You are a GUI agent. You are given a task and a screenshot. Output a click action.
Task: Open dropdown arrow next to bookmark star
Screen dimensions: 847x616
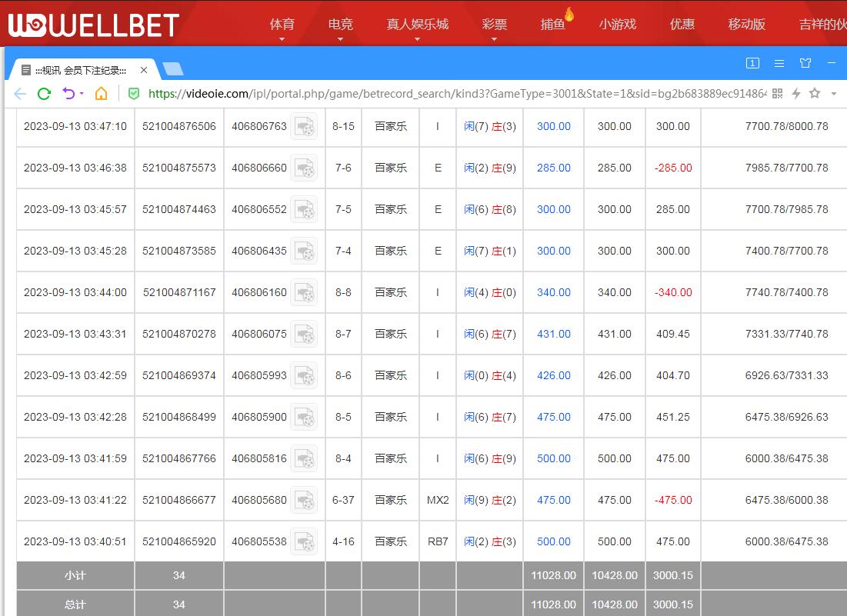pyautogui.click(x=834, y=94)
